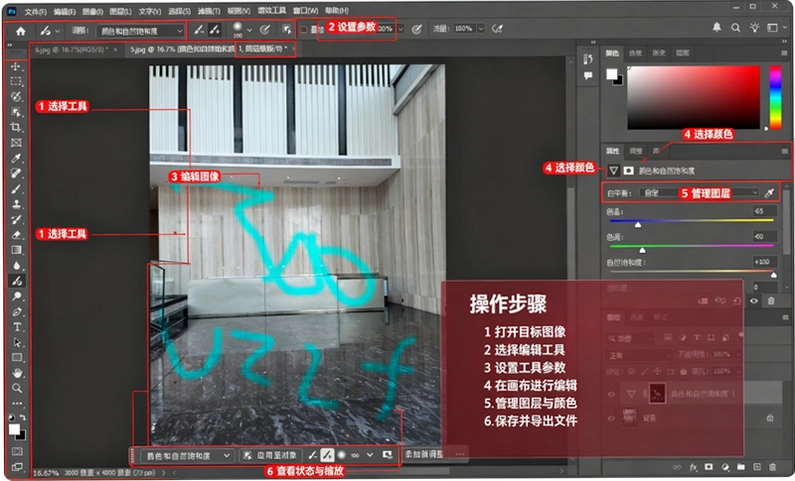Viewport: 795px width, 481px height.
Task: Select the Object Selection tool
Action: click(16, 112)
